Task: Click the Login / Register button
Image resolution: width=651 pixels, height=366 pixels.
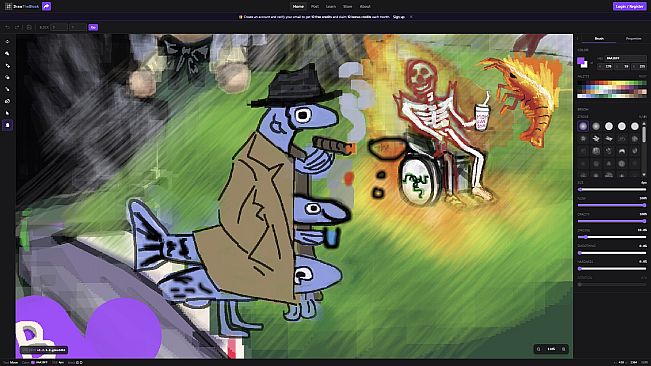Action: click(629, 7)
